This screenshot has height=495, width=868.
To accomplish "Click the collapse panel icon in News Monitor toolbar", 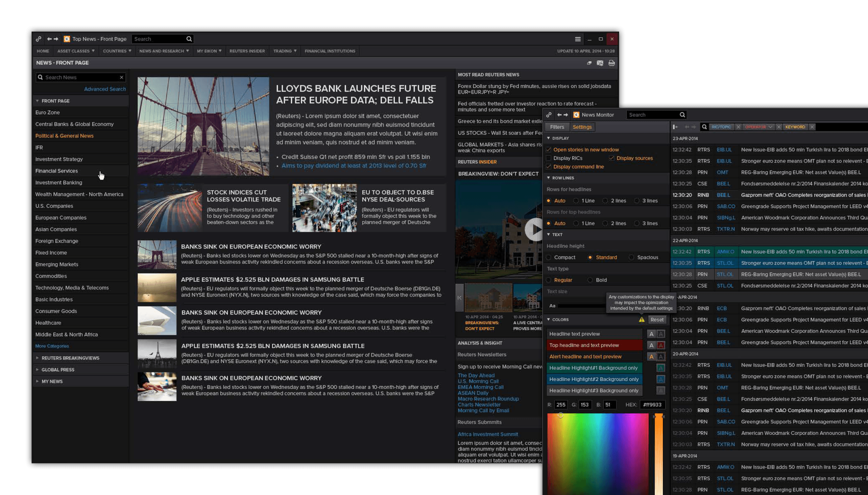I will tap(675, 127).
